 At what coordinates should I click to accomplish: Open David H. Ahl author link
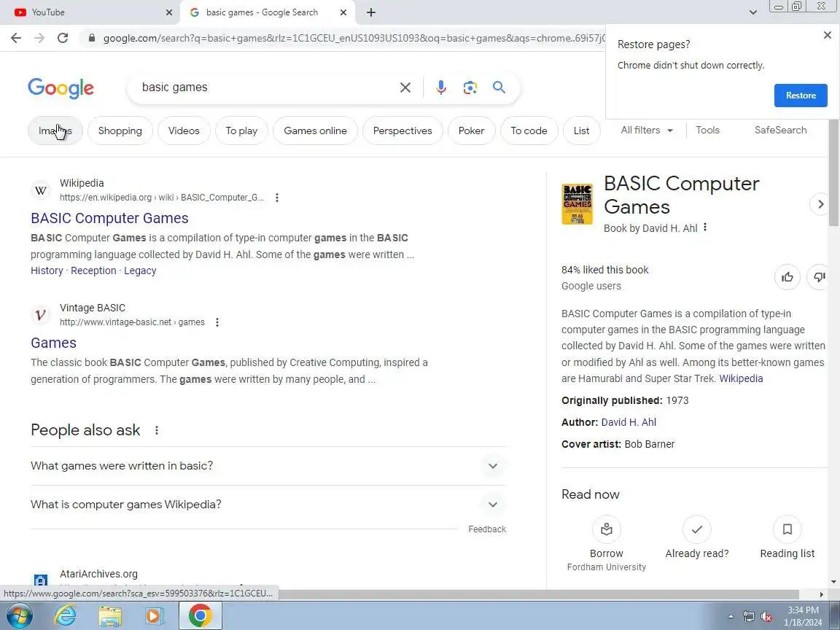click(629, 422)
